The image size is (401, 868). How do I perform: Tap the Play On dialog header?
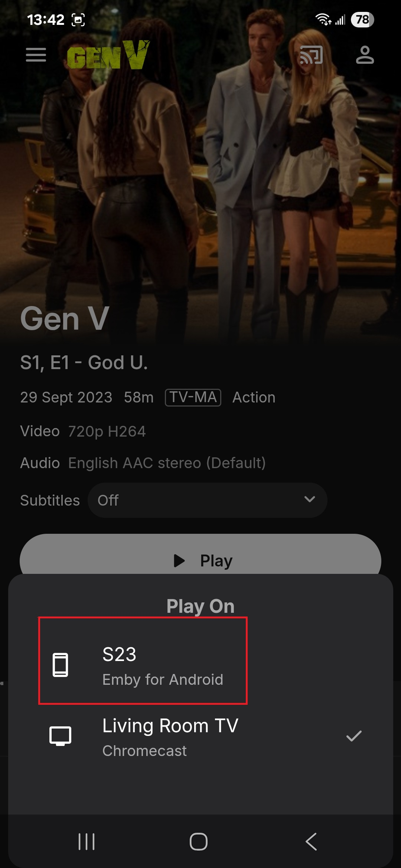tap(200, 606)
